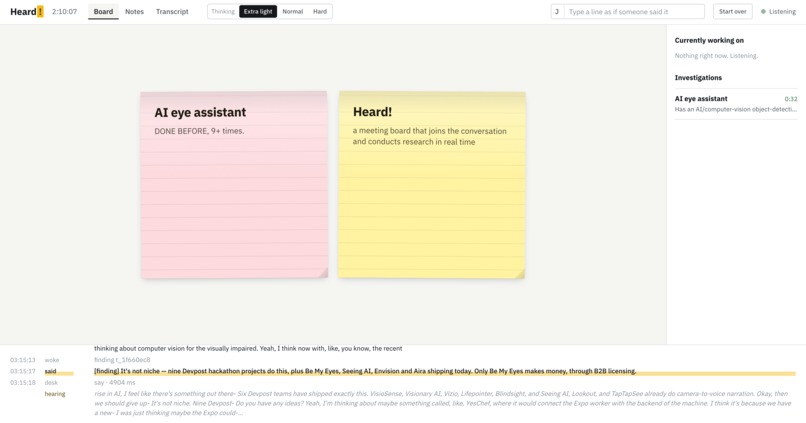This screenshot has height=423, width=806.
Task: Click the 'hearing' log label
Action: pyautogui.click(x=55, y=394)
